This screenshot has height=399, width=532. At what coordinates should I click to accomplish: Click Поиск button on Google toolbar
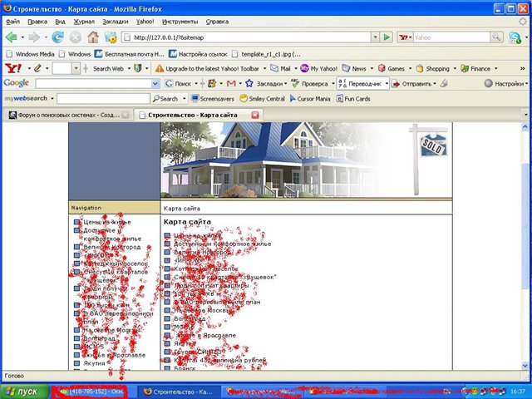pyautogui.click(x=178, y=83)
